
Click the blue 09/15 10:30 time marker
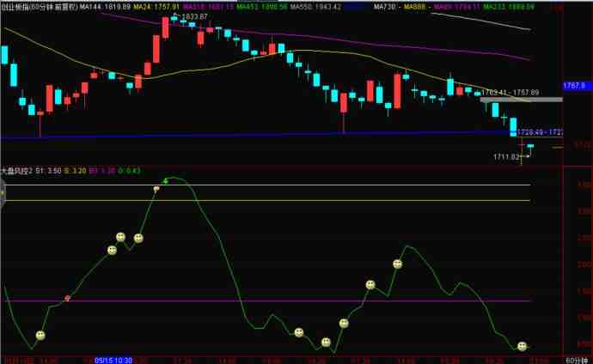113,361
